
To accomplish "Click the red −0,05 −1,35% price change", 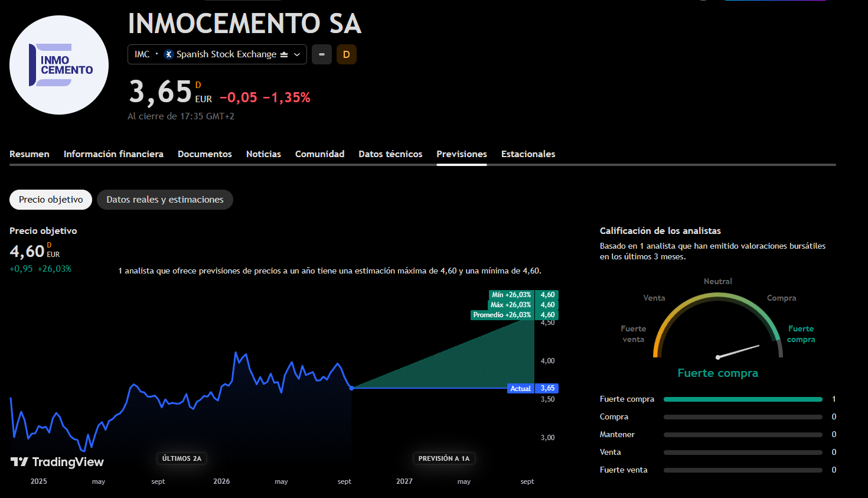I will [265, 97].
